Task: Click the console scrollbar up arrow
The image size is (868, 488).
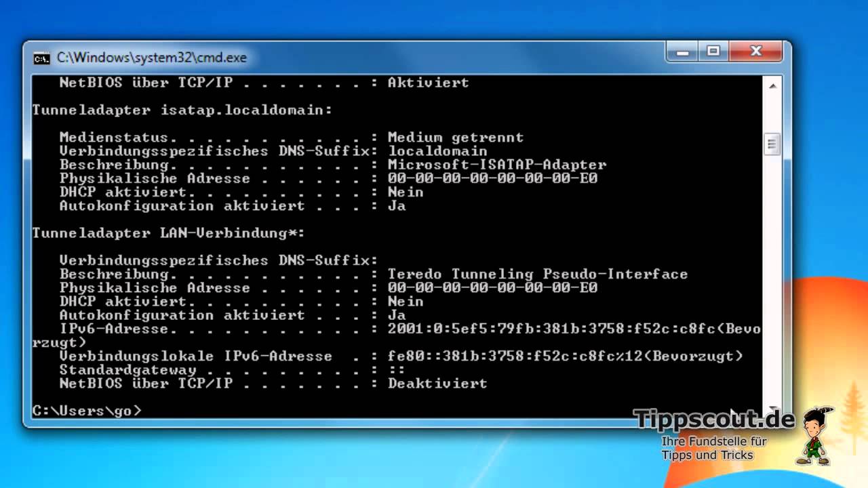Action: click(772, 85)
